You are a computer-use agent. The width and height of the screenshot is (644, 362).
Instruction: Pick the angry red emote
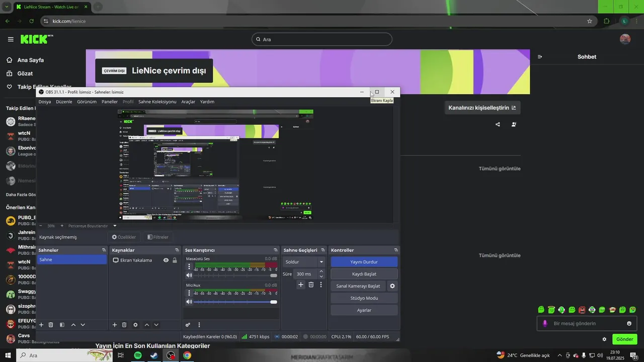pos(582,310)
